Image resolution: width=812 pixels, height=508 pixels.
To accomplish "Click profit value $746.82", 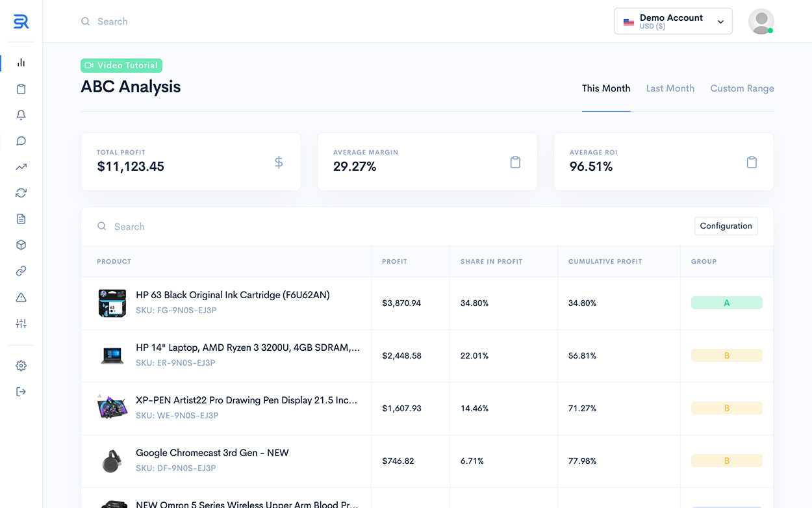I will tap(398, 461).
